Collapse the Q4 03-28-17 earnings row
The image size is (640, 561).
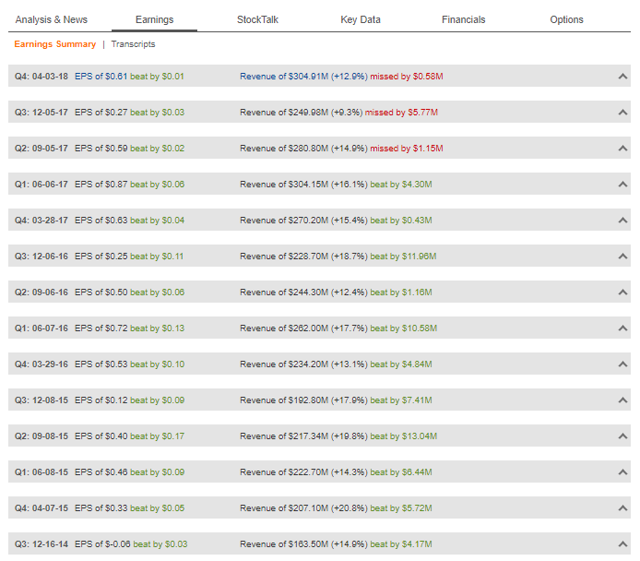coord(622,220)
